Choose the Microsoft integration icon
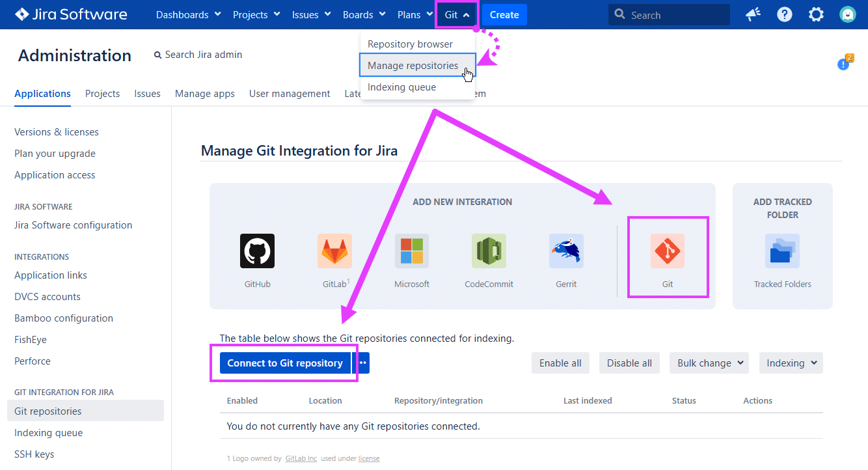The width and height of the screenshot is (868, 470). 411,251
